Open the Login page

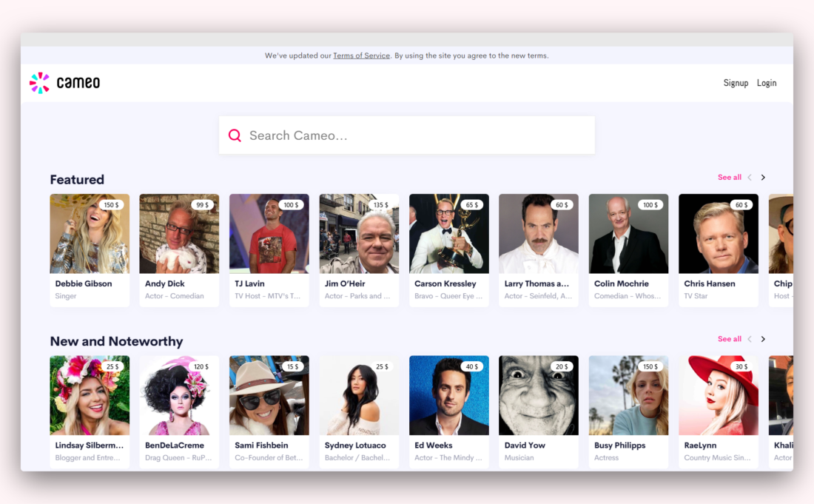767,83
